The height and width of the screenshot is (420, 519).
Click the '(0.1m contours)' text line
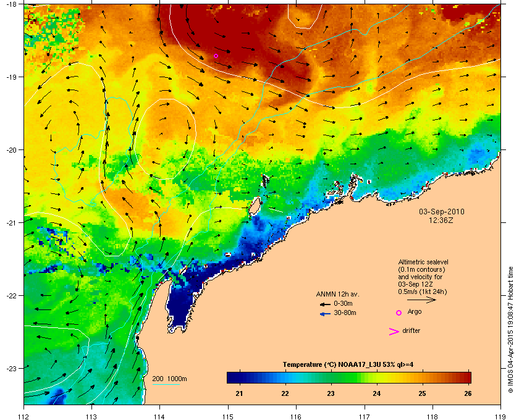[x=421, y=269]
